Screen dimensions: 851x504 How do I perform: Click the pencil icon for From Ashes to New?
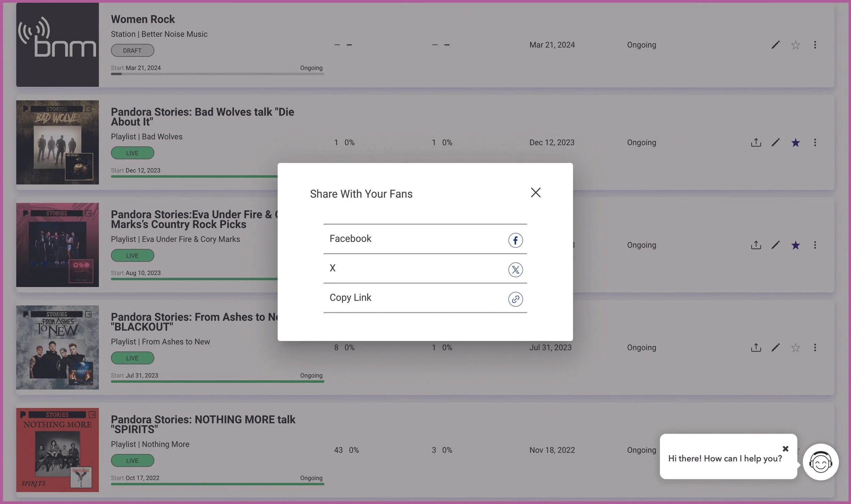point(775,347)
